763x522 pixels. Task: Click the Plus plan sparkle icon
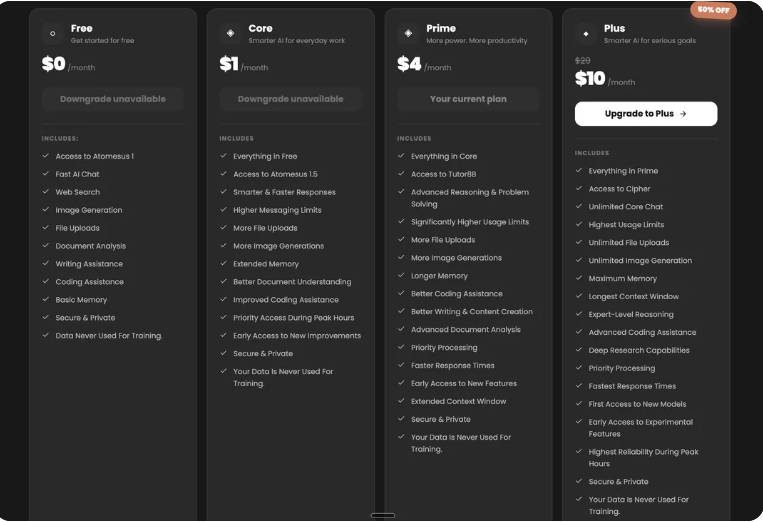pyautogui.click(x=586, y=34)
